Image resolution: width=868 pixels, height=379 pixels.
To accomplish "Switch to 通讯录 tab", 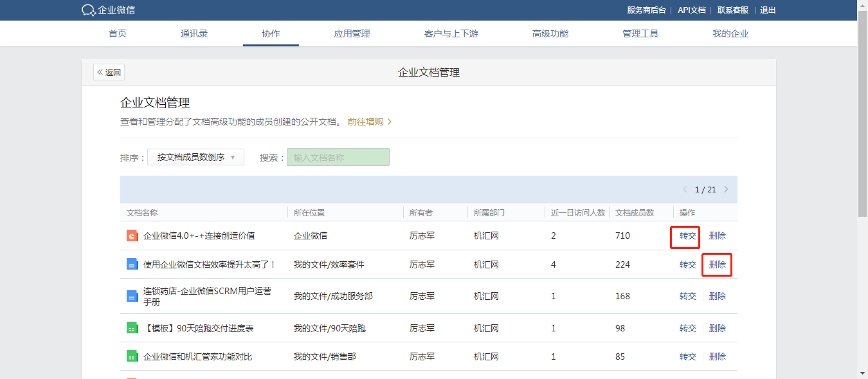I will (x=194, y=33).
